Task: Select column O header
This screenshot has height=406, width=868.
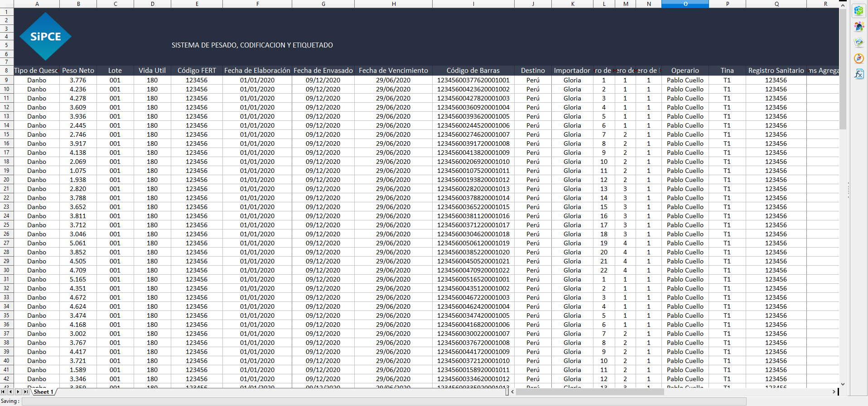Action: (685, 4)
